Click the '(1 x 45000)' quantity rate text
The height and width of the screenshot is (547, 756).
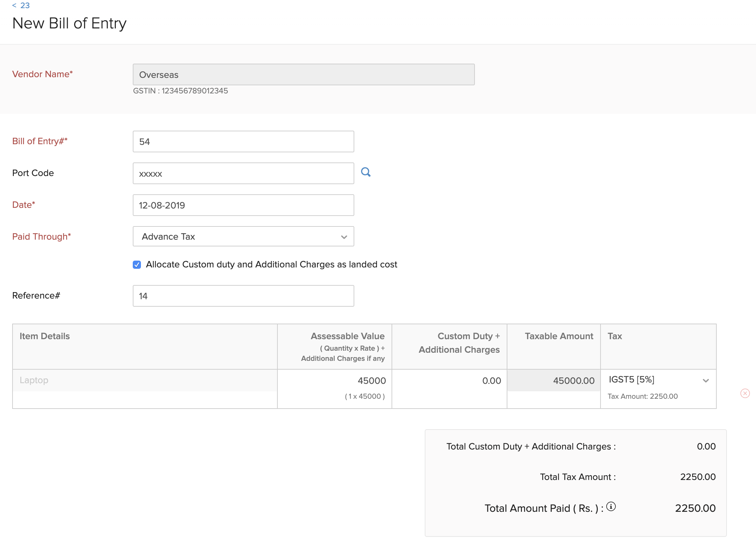(x=364, y=396)
